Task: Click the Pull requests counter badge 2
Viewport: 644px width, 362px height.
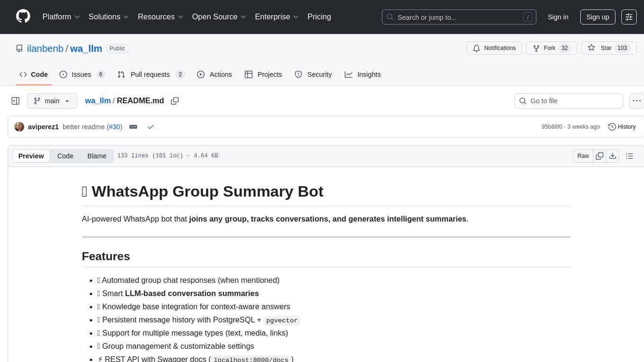Action: click(x=180, y=74)
